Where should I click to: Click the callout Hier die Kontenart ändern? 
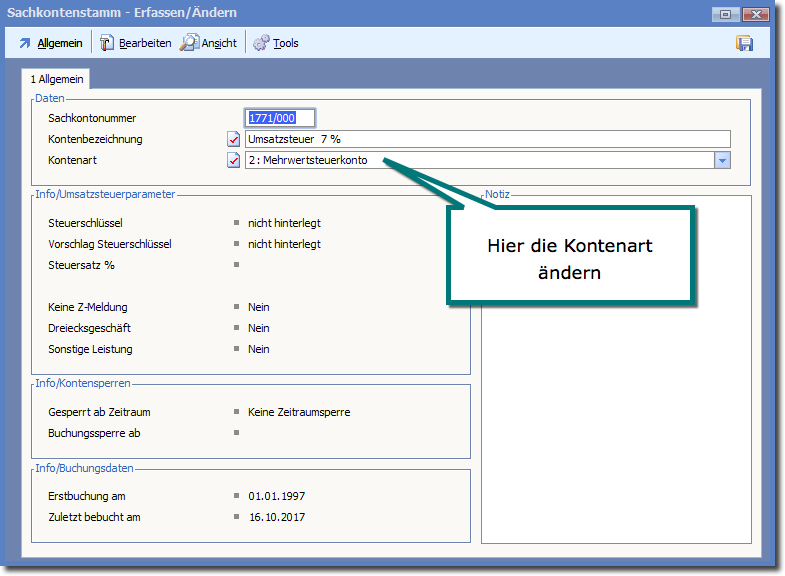[x=570, y=259]
